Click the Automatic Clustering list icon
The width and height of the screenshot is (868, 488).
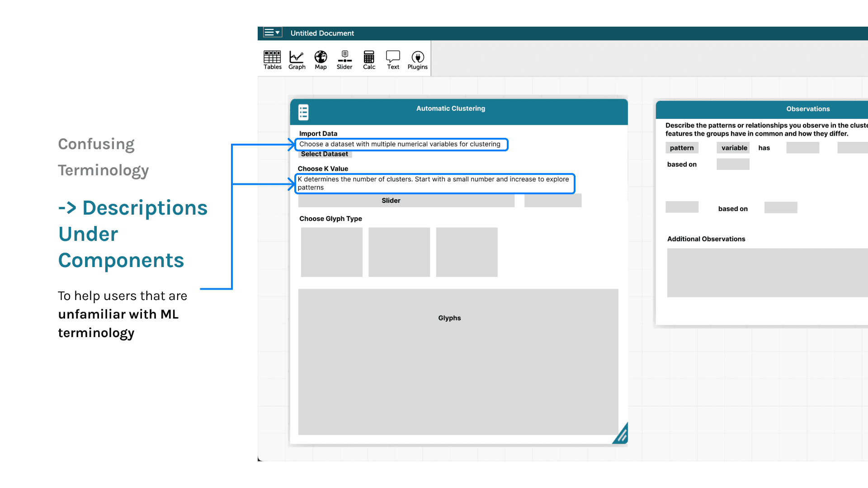[x=303, y=112]
